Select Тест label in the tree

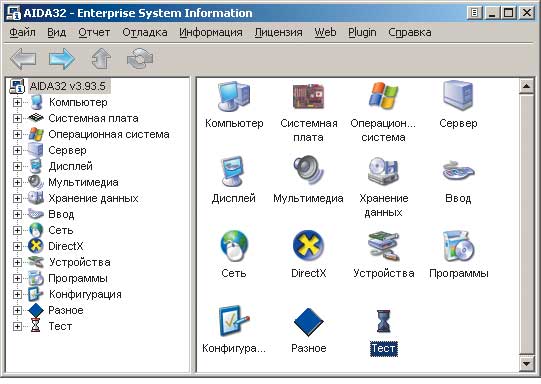pyautogui.click(x=60, y=326)
